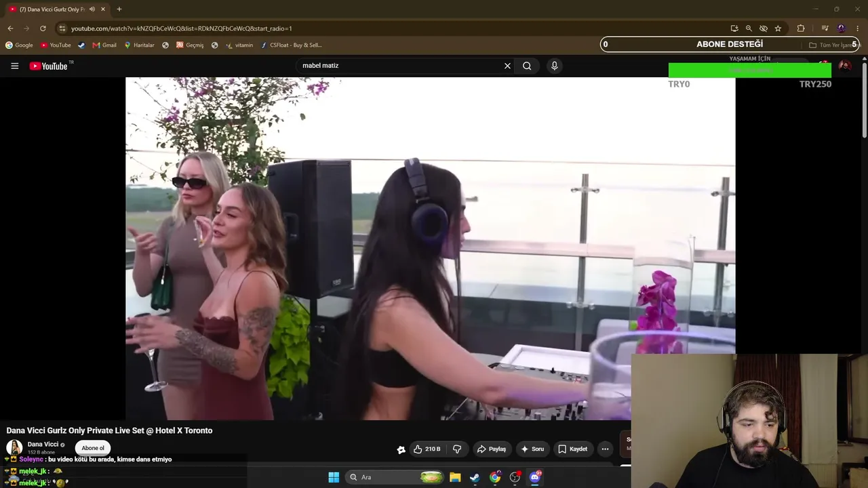Open Google Chrome from the taskbar

(495, 477)
